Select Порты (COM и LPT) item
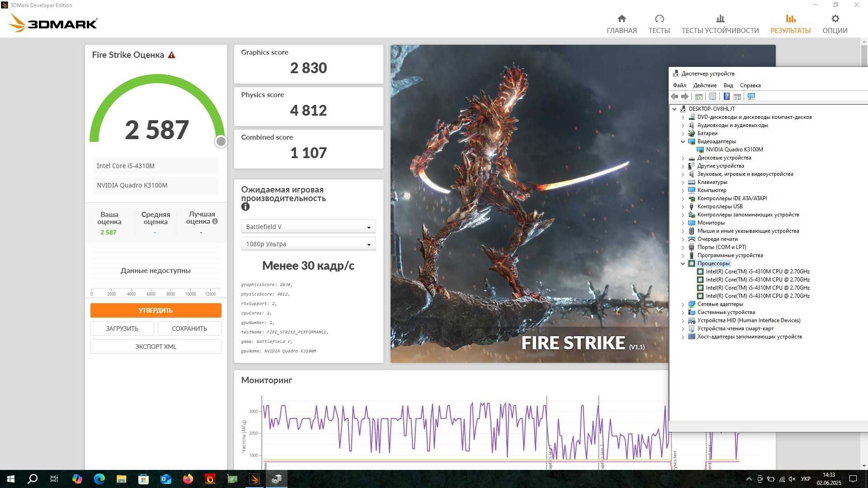 (722, 247)
